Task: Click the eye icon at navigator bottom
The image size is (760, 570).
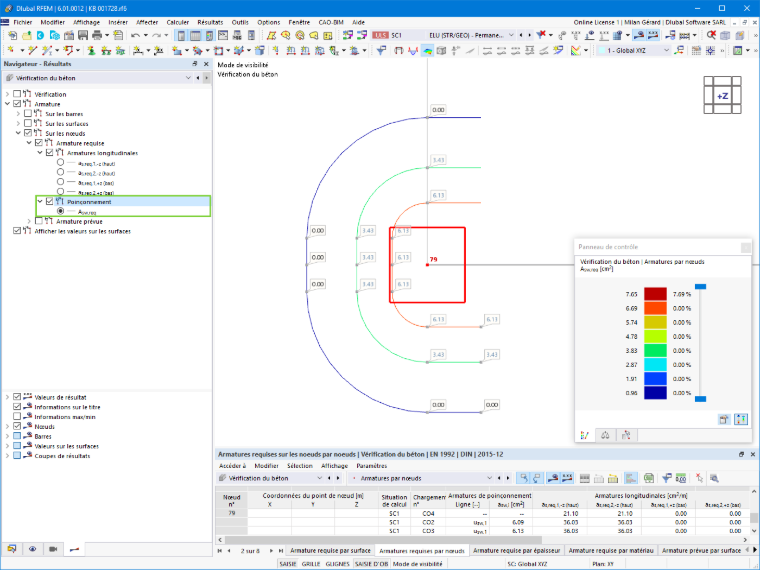Action: (x=32, y=549)
